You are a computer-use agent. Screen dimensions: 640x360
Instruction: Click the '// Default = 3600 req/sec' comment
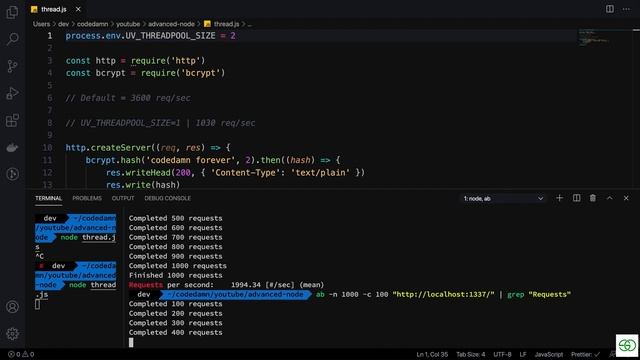pyautogui.click(x=128, y=98)
